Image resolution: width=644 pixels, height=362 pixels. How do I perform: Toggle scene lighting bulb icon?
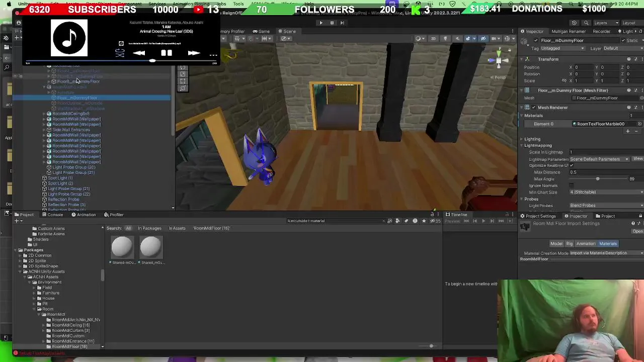pos(445,39)
